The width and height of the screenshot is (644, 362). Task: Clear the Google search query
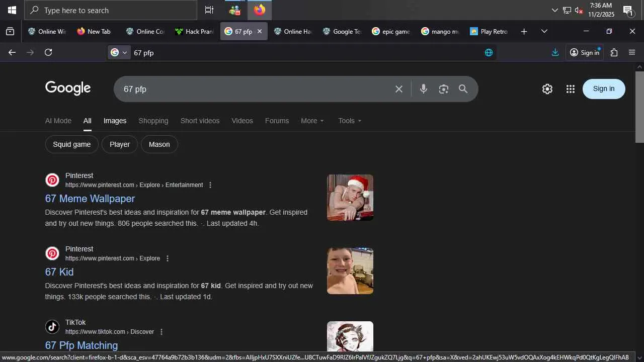point(399,89)
